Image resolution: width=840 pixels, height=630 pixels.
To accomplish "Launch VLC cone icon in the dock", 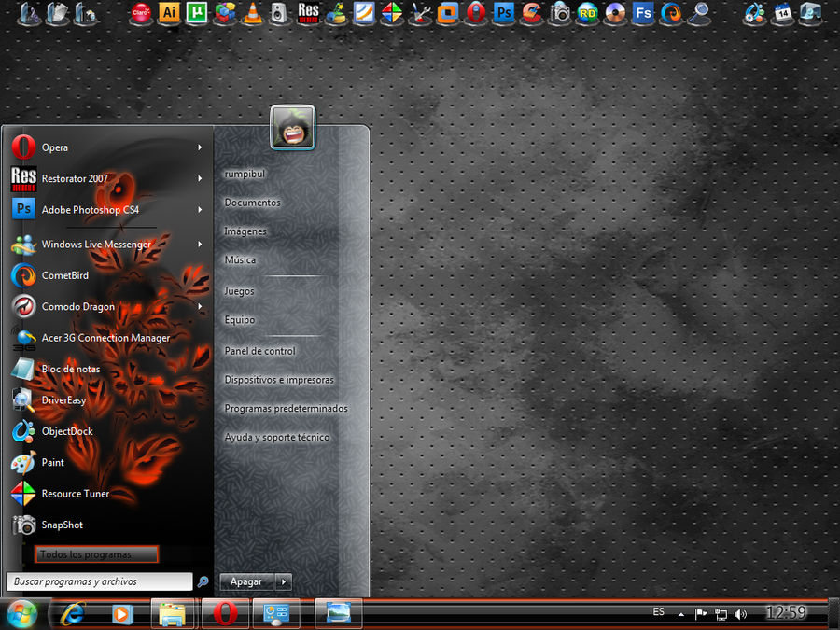I will pyautogui.click(x=252, y=13).
